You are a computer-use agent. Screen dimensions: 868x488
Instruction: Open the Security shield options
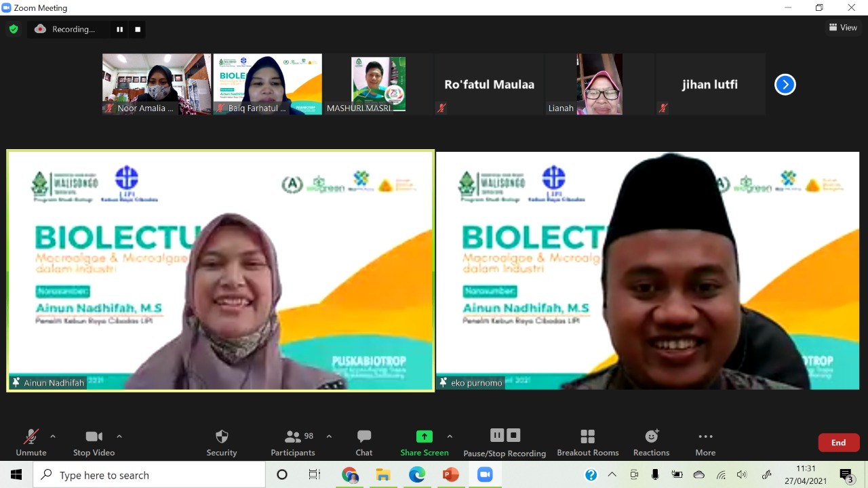pyautogui.click(x=222, y=443)
